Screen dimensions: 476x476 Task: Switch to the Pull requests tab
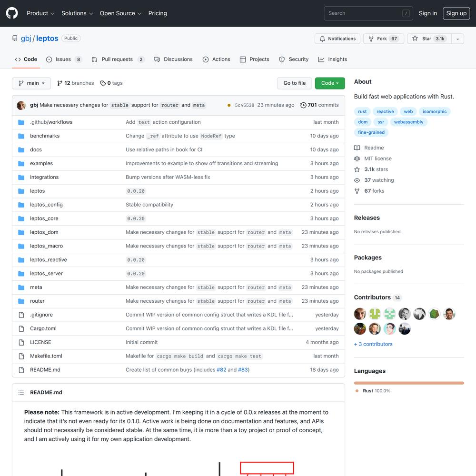pos(118,59)
